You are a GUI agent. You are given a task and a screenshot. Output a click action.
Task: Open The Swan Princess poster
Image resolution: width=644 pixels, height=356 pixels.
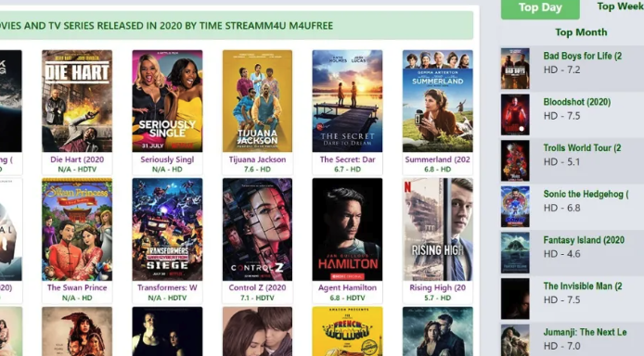[x=77, y=229]
